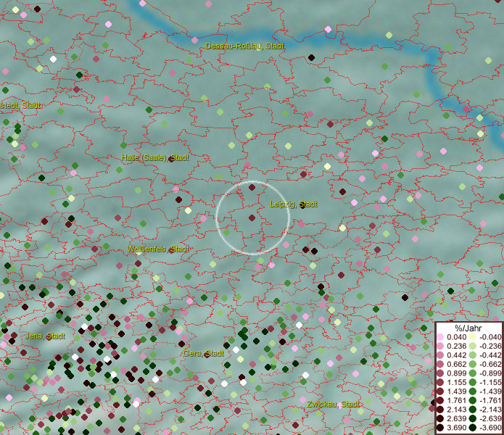The image size is (504, 435).
Task: Click the green data point inside the white circle
Action: click(x=226, y=232)
